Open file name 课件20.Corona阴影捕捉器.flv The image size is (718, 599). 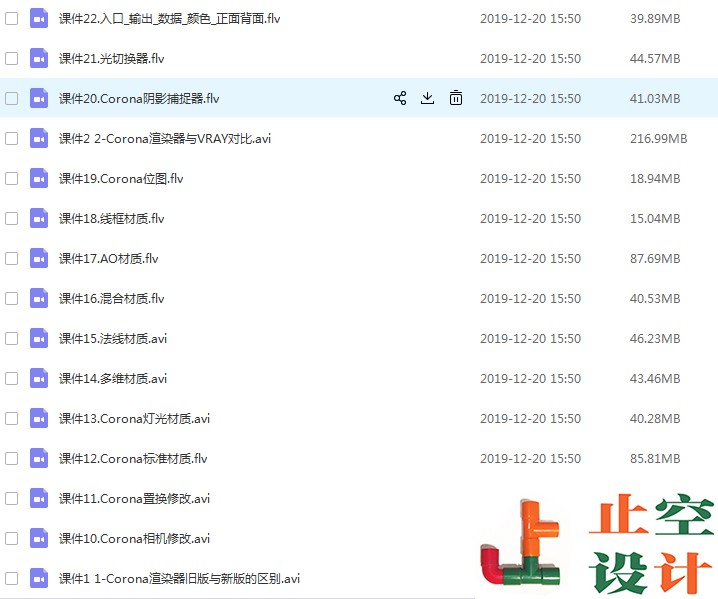pos(139,98)
